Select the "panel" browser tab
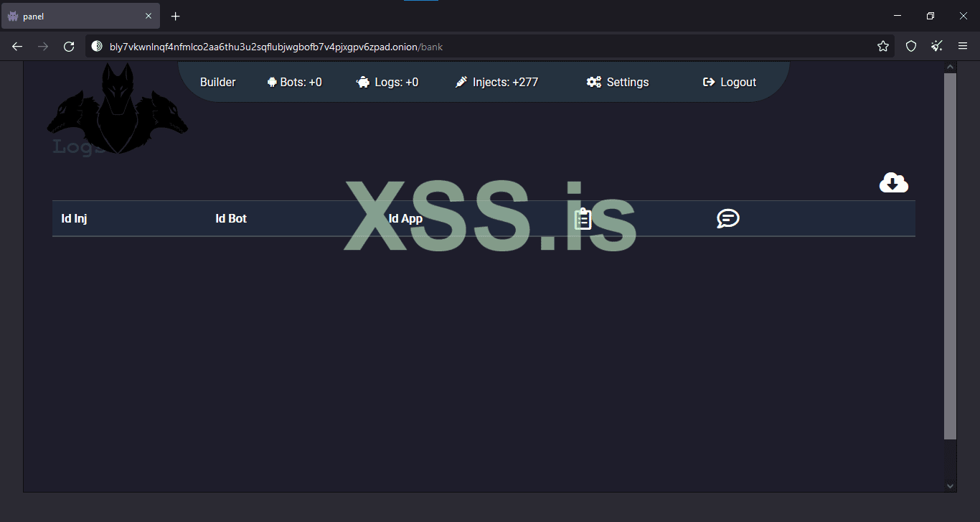 [80, 16]
